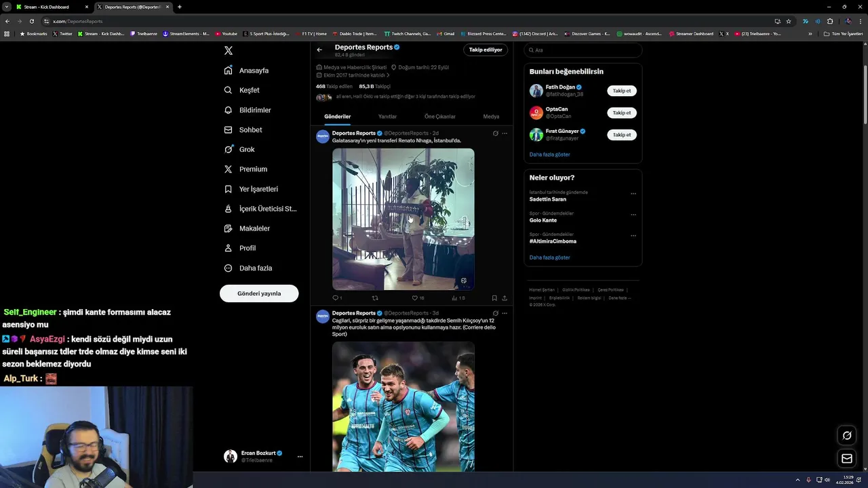The width and height of the screenshot is (868, 488).
Task: Open the 468 Takip edilen list
Action: [x=334, y=87]
